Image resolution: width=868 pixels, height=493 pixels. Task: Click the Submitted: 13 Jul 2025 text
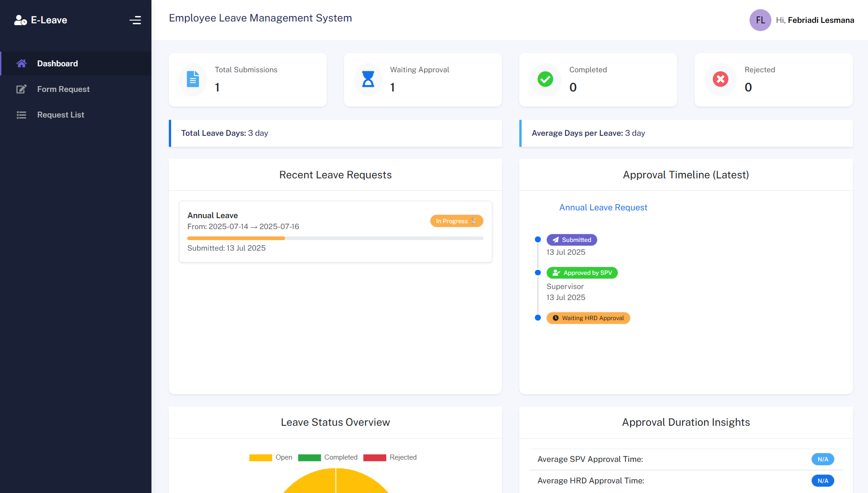click(226, 248)
